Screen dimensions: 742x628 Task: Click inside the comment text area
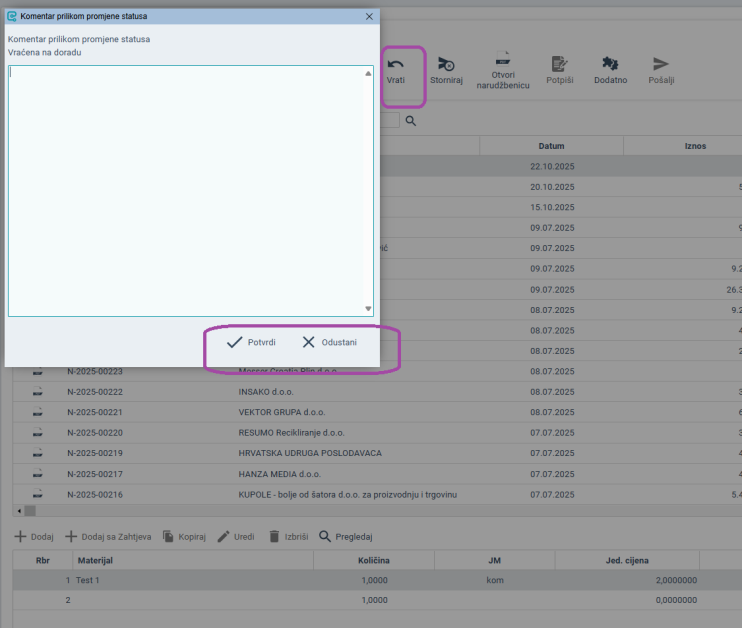185,190
